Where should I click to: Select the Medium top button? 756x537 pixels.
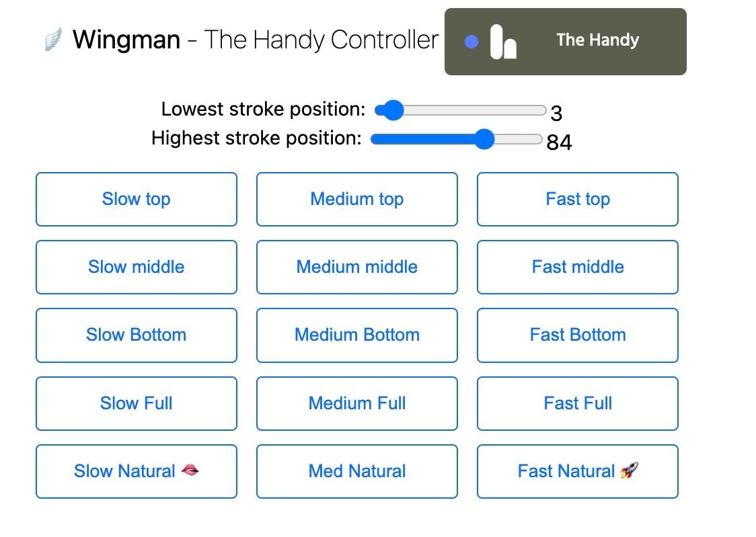(x=357, y=199)
